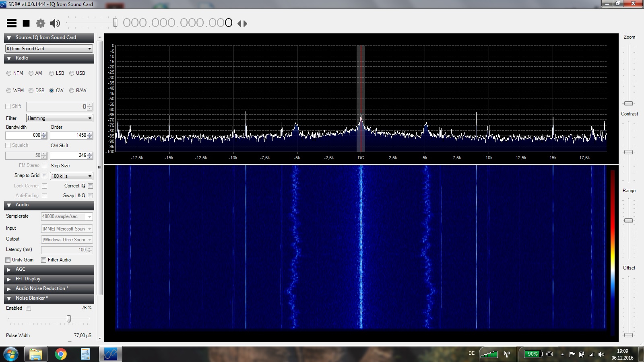Image resolution: width=644 pixels, height=362 pixels.
Task: Open Google Chrome from the taskbar
Action: coord(61,354)
